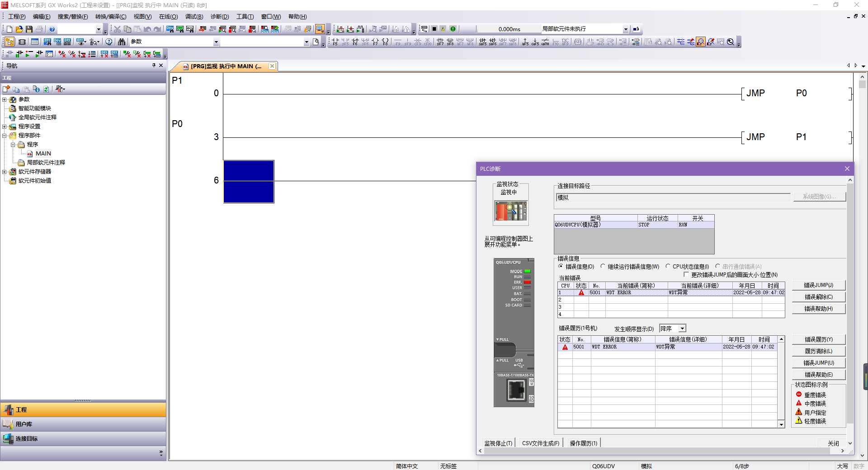Select MAIN program in navigation tree
This screenshot has width=868, height=470.
[43, 154]
